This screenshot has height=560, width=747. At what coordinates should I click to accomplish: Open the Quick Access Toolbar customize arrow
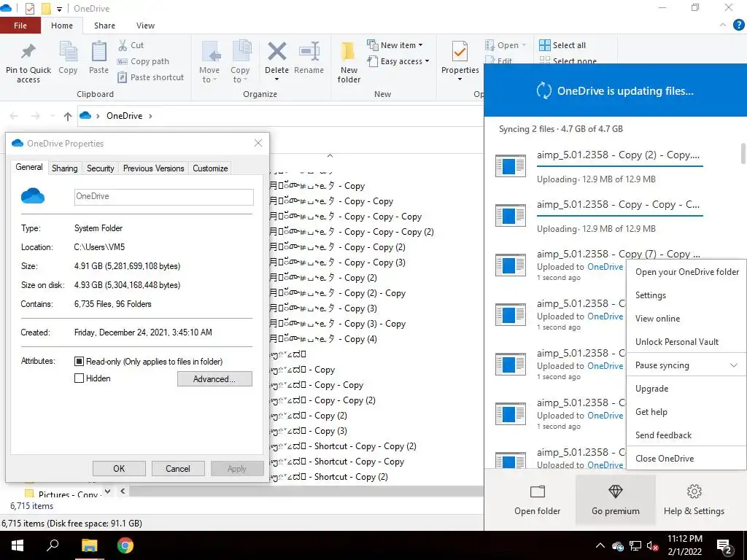[x=60, y=9]
